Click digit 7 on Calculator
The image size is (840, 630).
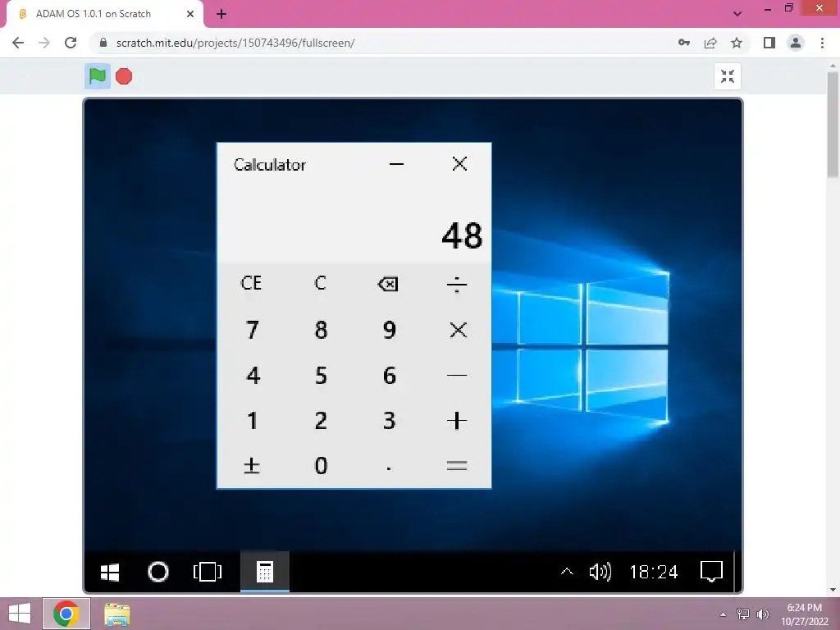(x=253, y=330)
